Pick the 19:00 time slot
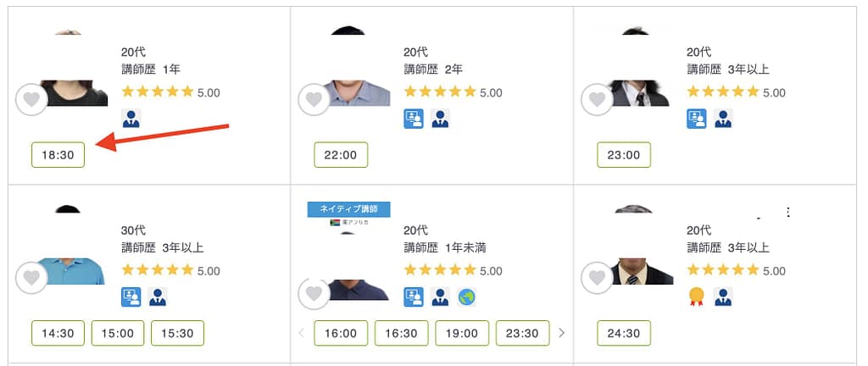The width and height of the screenshot is (868, 366). click(462, 333)
